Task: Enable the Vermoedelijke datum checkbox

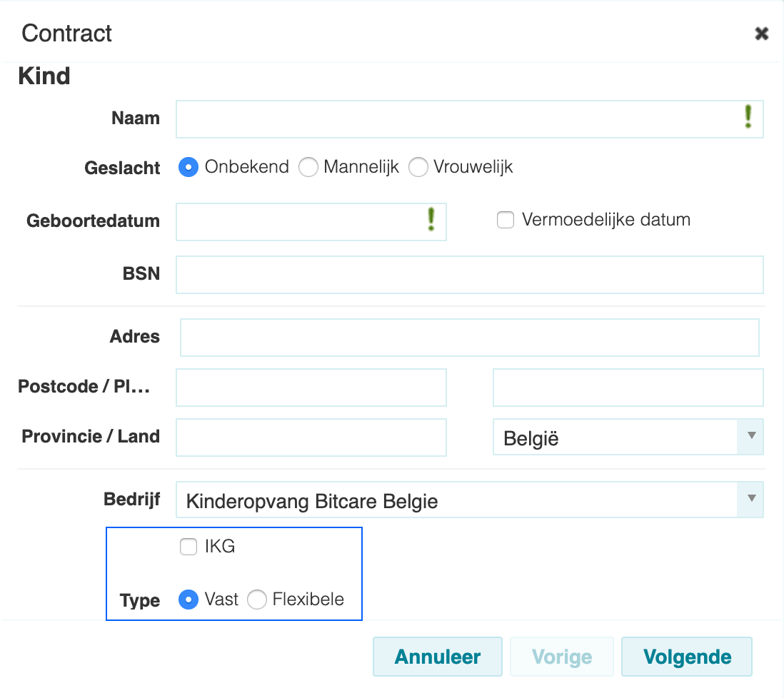Action: coord(505,220)
